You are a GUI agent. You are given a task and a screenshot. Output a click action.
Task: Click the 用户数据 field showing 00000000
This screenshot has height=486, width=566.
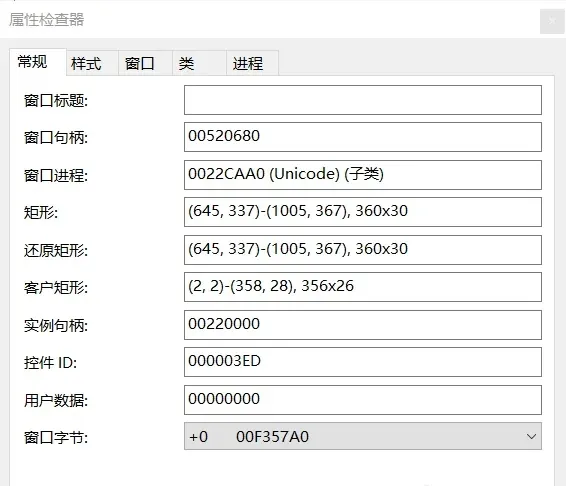[363, 400]
